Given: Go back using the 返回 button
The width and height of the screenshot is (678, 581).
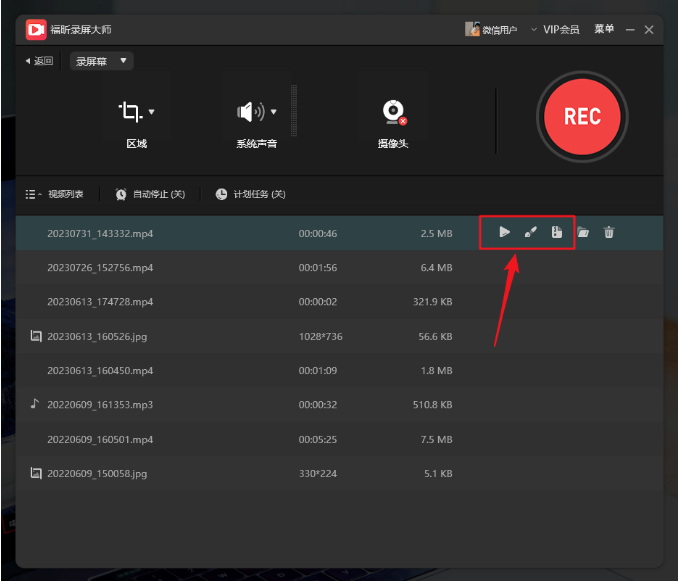Looking at the screenshot, I should [39, 61].
